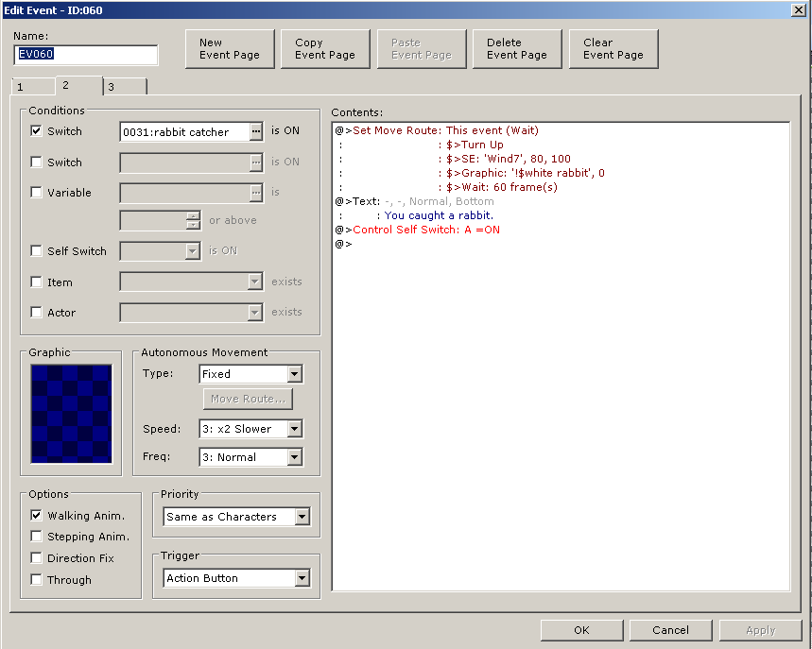
Task: Open the Freq dropdown
Action: 294,457
